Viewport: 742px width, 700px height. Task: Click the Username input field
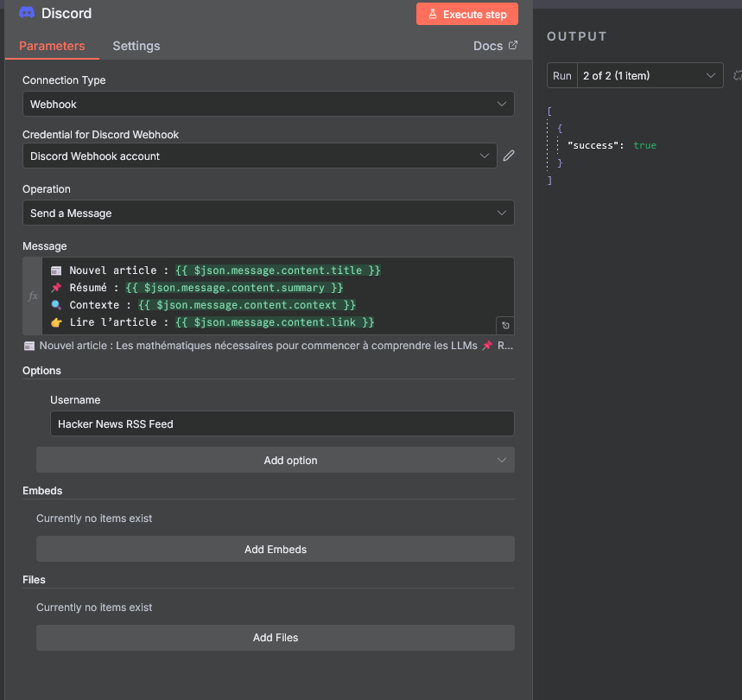[x=282, y=423]
